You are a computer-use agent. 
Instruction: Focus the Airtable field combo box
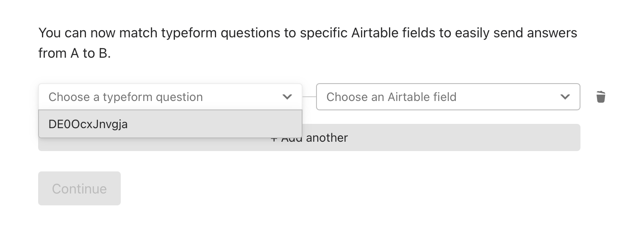point(448,97)
